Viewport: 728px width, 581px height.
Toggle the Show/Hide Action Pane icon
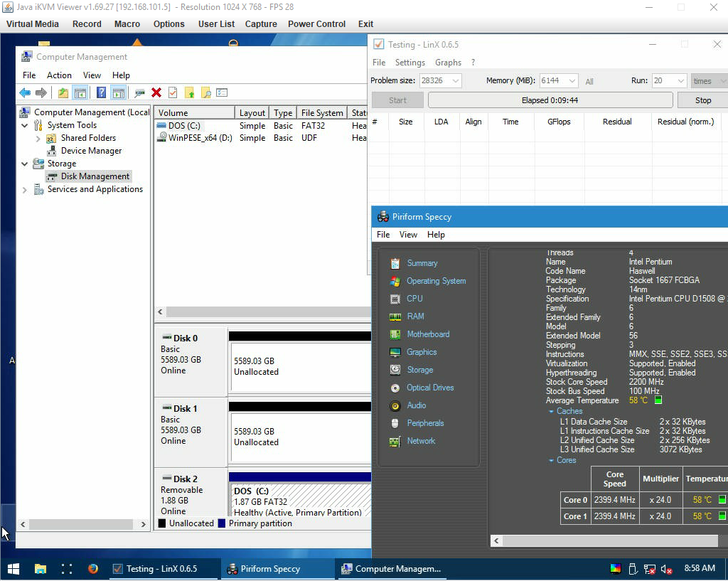[x=119, y=93]
